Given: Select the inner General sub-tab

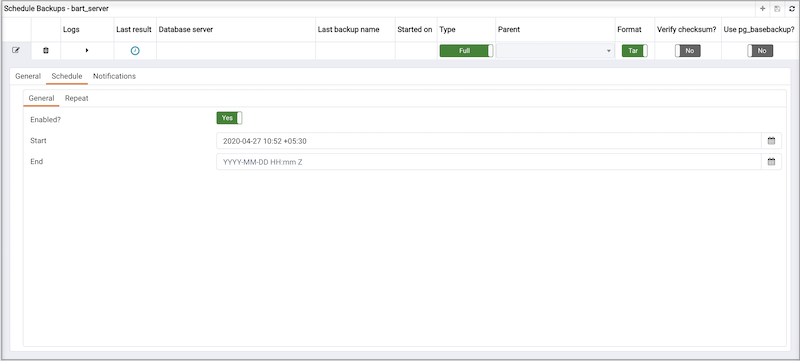Looking at the screenshot, I should tap(41, 98).
